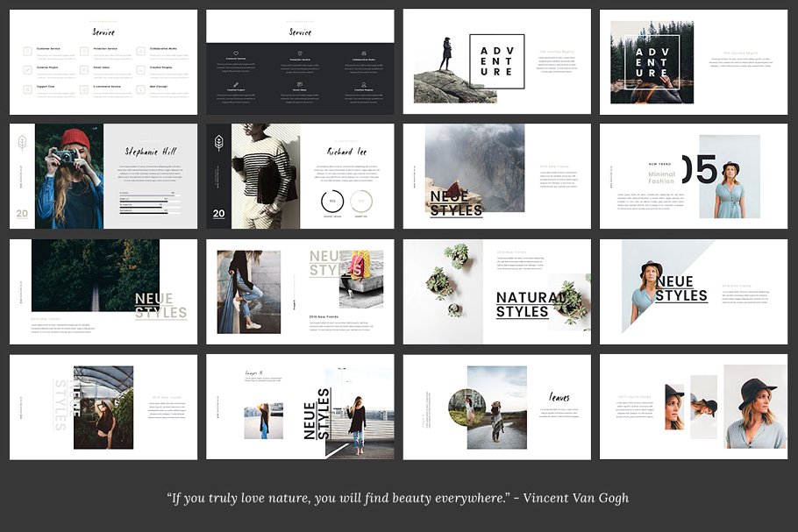Click the Best Concept lightbulb icon
This screenshot has height=532, width=798.
[x=141, y=89]
